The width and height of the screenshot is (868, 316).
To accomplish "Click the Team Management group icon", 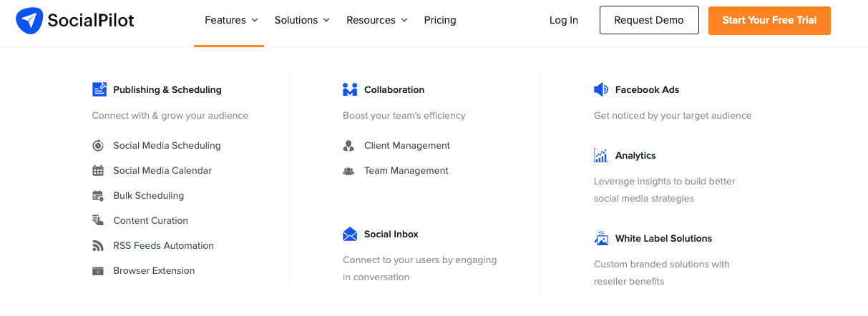I will (348, 171).
